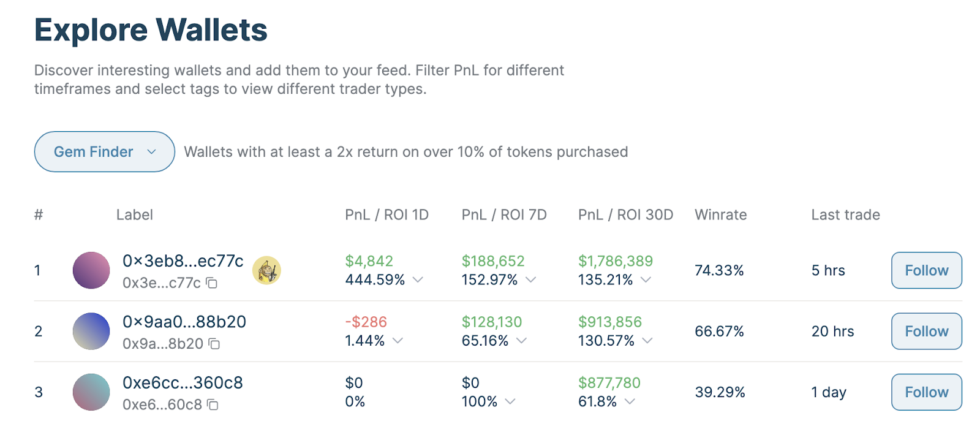Follow wallet 0x3eb8...ec77c
The image size is (980, 421).
point(927,270)
